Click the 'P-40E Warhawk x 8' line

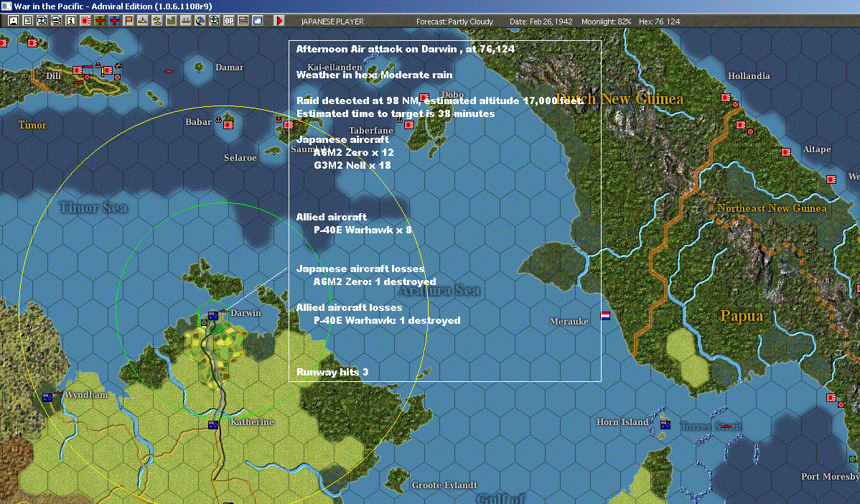tap(363, 230)
